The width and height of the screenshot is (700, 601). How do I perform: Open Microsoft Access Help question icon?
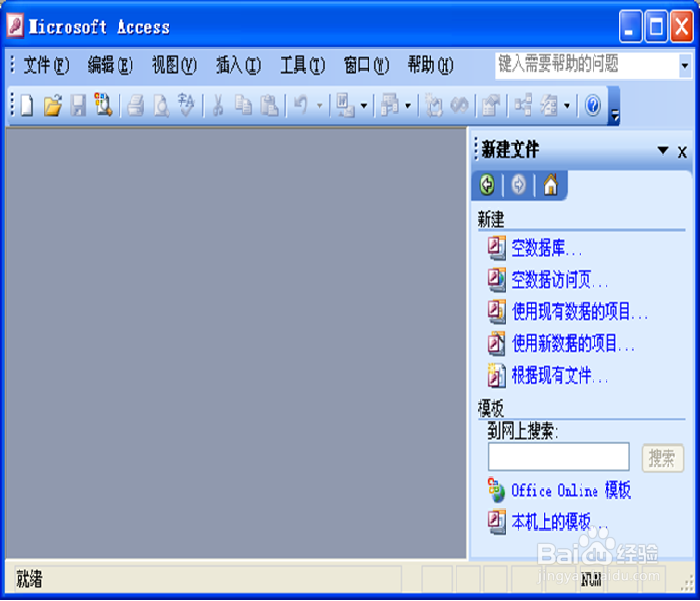pyautogui.click(x=593, y=106)
